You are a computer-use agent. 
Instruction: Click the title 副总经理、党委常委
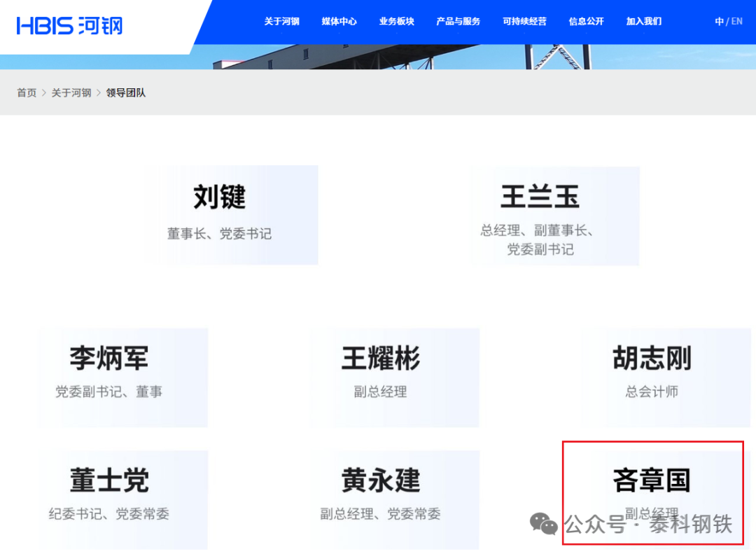tap(380, 514)
